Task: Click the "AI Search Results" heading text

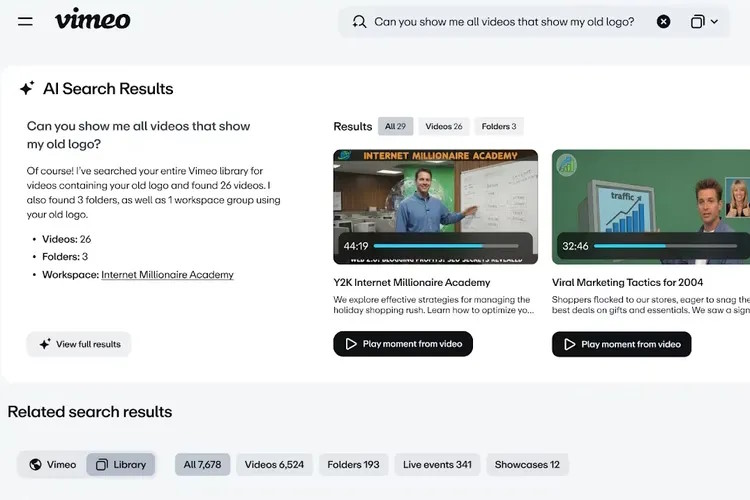Action: [x=108, y=89]
